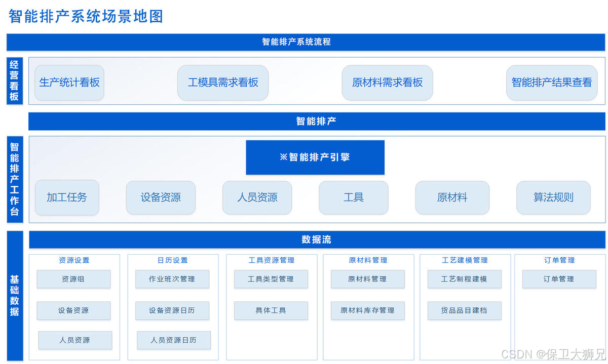Click the 智能排产系统流程 header bar
This screenshot has width=608, height=364.
(x=306, y=42)
